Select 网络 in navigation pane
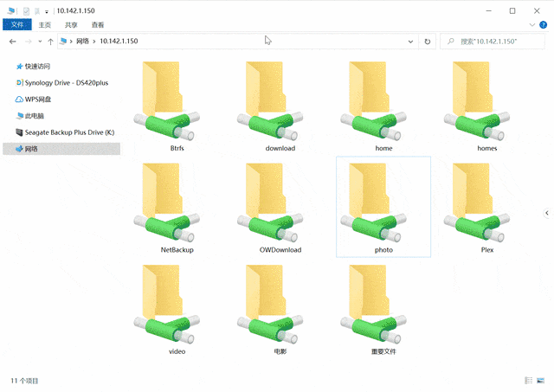 click(61, 149)
